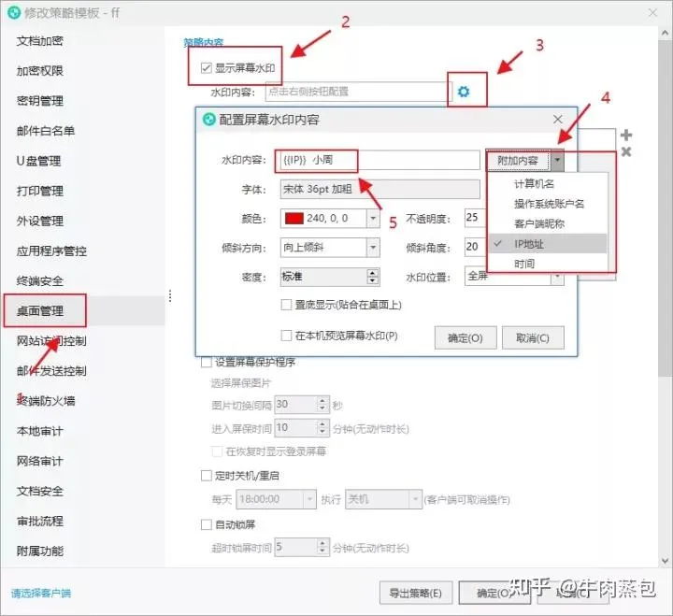This screenshot has width=673, height=616.
Task: Toggle the 附加内容 dropdown arrow
Action: [x=557, y=161]
